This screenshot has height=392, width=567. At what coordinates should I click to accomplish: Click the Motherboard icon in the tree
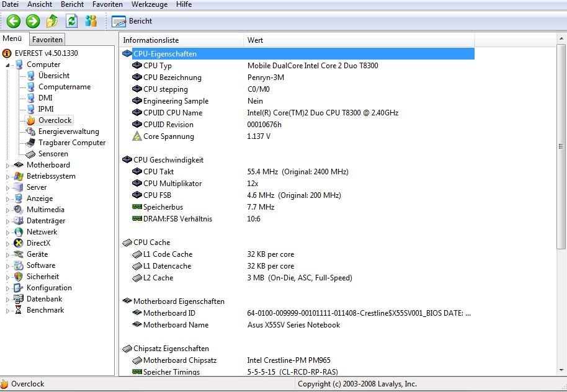[19, 165]
